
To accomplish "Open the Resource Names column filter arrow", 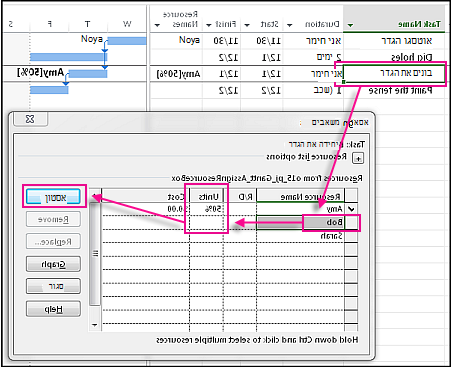I will 157,25.
